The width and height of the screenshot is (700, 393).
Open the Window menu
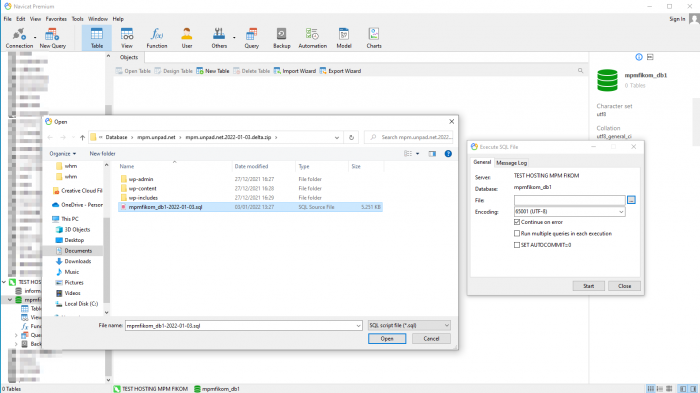click(x=98, y=19)
